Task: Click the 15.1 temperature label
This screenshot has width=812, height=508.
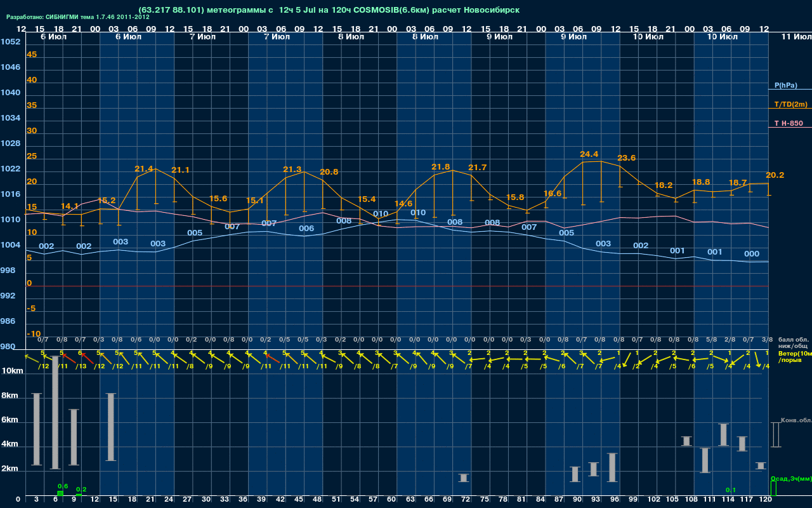Action: coord(255,201)
